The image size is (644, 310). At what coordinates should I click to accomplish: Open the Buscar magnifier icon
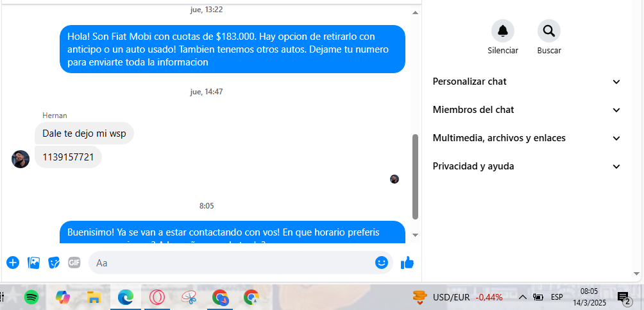548,31
